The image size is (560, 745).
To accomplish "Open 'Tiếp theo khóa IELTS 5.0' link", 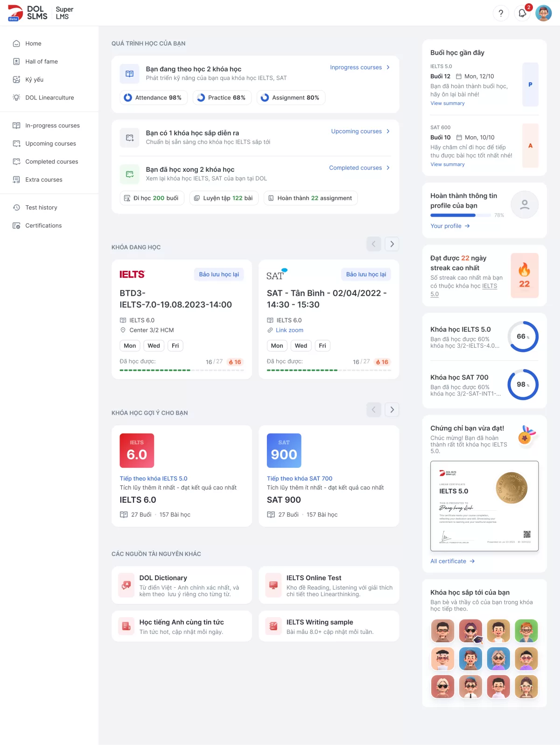I will pos(154,478).
